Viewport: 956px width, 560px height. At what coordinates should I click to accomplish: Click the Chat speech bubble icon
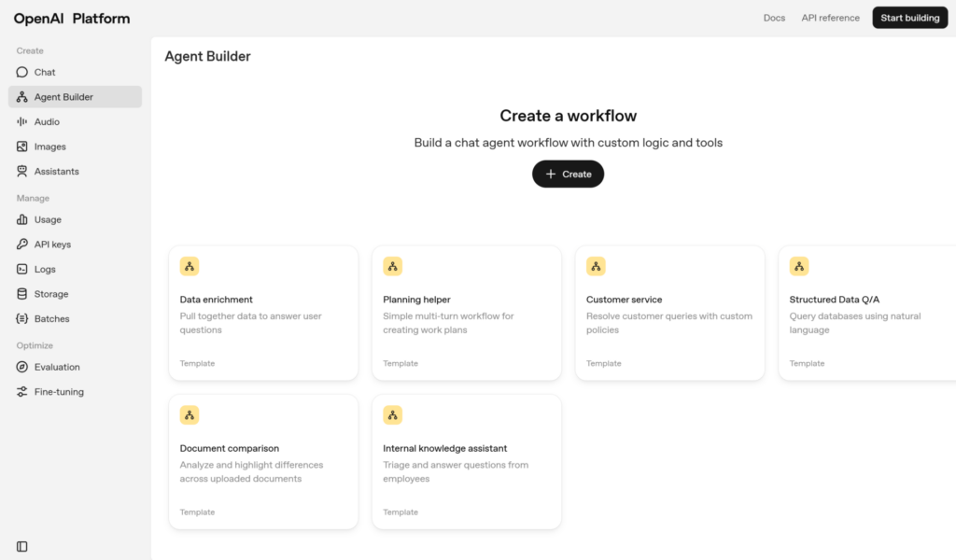22,72
